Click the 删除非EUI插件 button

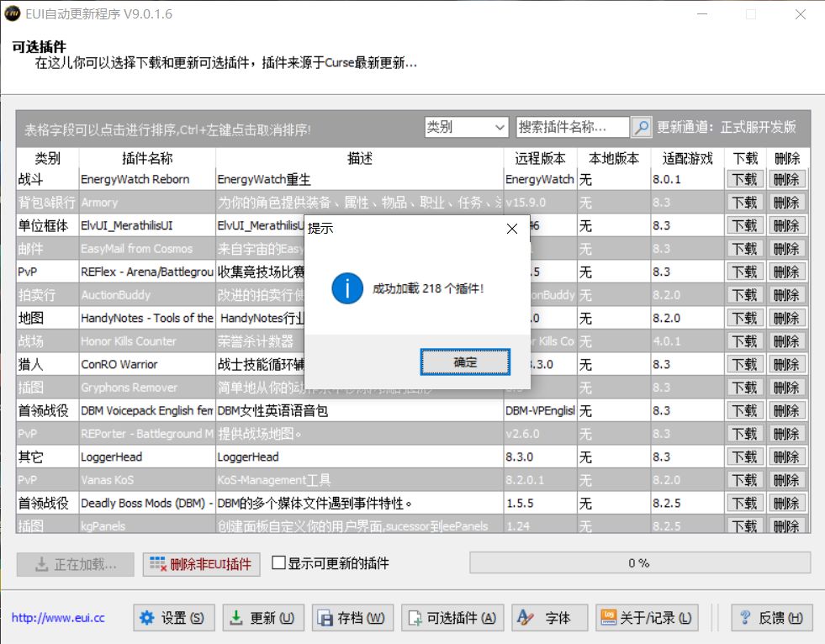201,563
